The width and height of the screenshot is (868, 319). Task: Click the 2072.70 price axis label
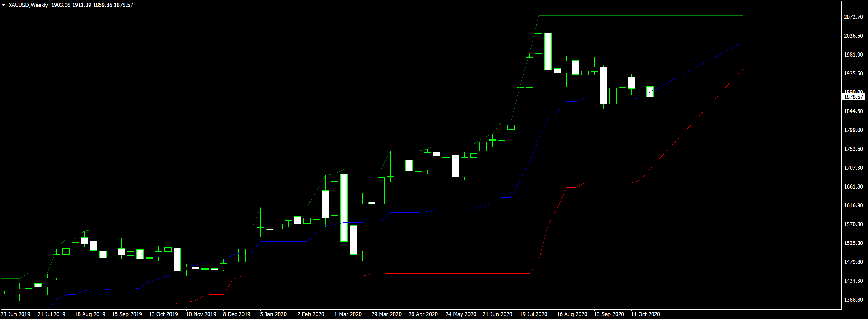click(854, 17)
